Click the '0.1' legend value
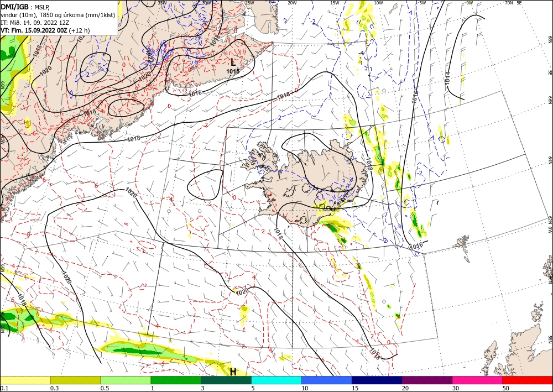This screenshot has width=553, height=392. (4, 388)
